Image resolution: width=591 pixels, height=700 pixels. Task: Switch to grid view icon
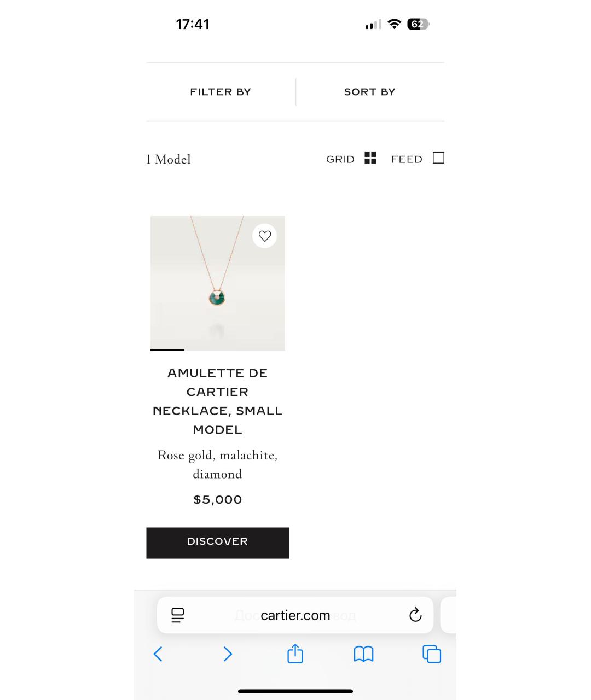click(370, 158)
